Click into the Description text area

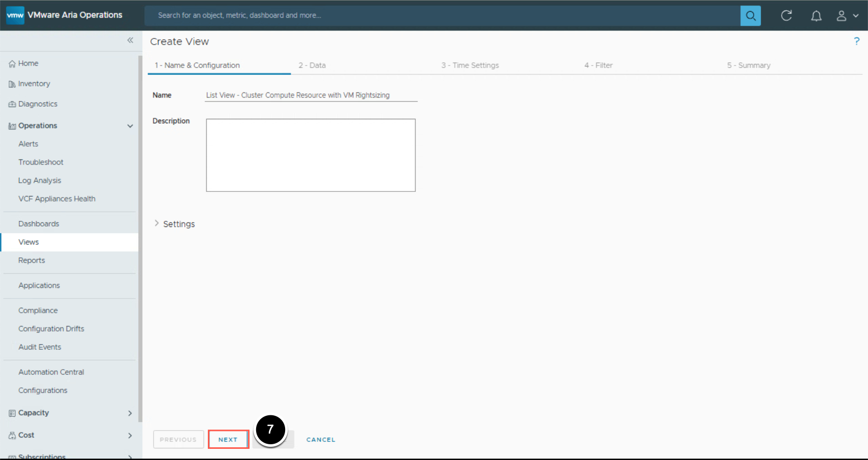pyautogui.click(x=311, y=155)
